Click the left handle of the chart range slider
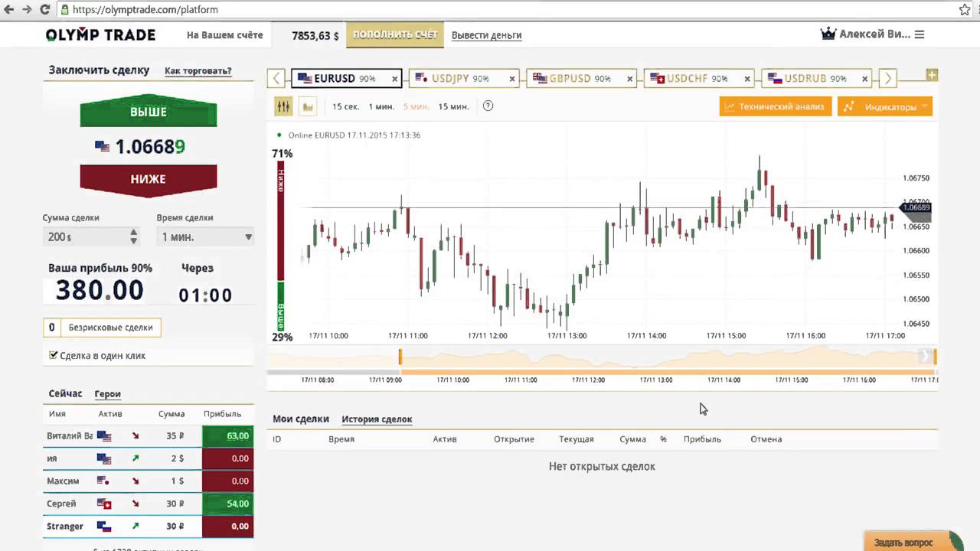980x551 pixels. click(400, 357)
